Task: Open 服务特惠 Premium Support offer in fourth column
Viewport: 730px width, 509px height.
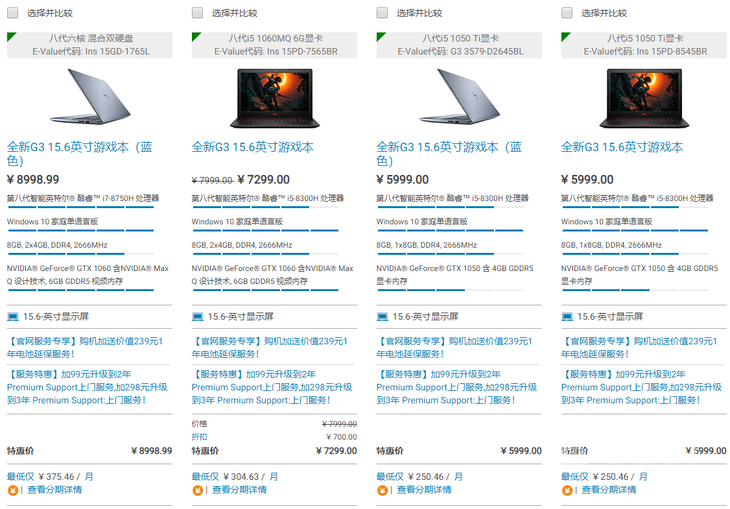Action: coord(642,387)
